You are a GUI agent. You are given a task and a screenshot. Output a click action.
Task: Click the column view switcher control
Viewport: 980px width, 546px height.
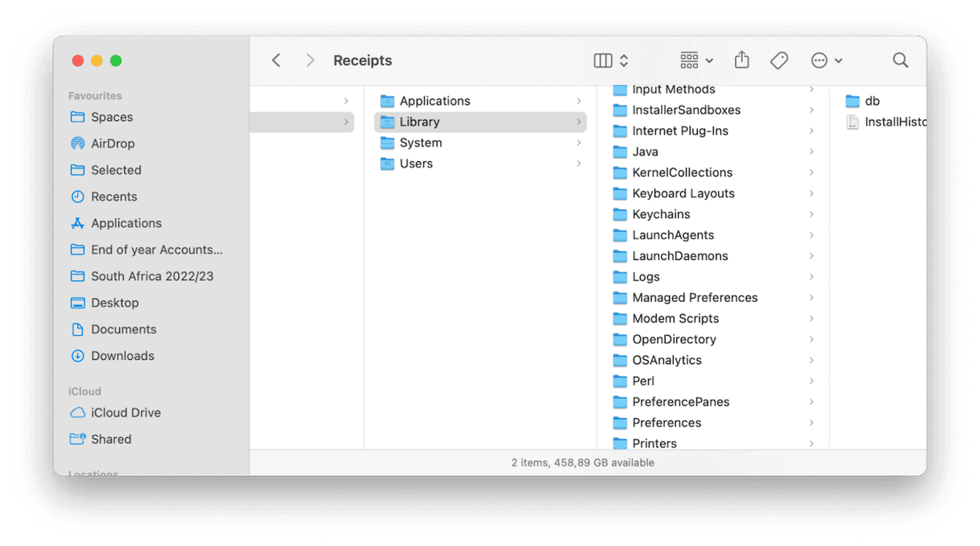603,60
